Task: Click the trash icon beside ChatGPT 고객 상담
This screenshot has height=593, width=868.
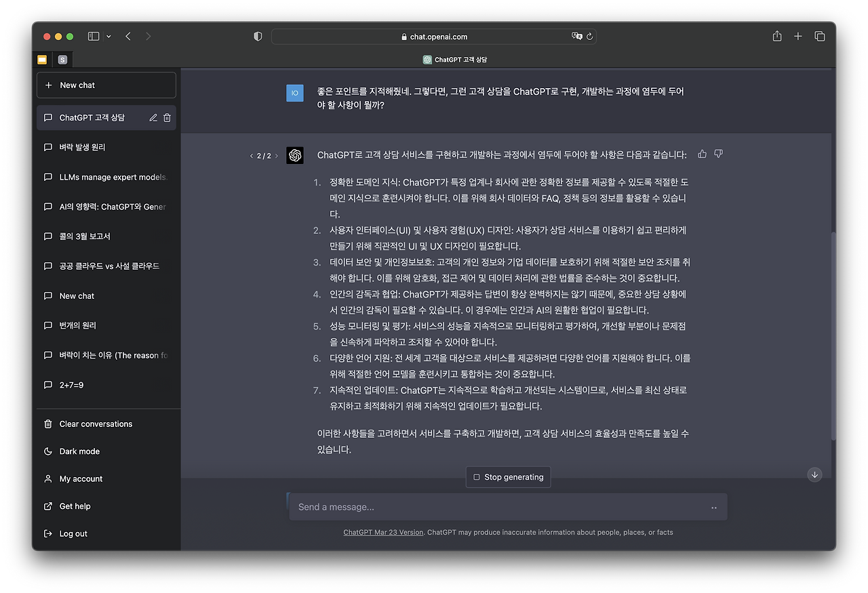Action: click(167, 117)
